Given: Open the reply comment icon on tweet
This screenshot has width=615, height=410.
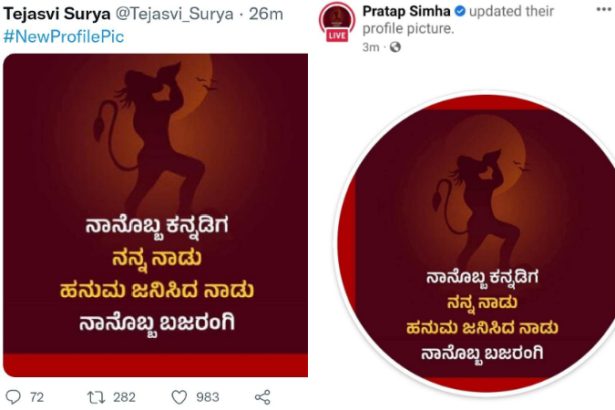Looking at the screenshot, I should (13, 397).
